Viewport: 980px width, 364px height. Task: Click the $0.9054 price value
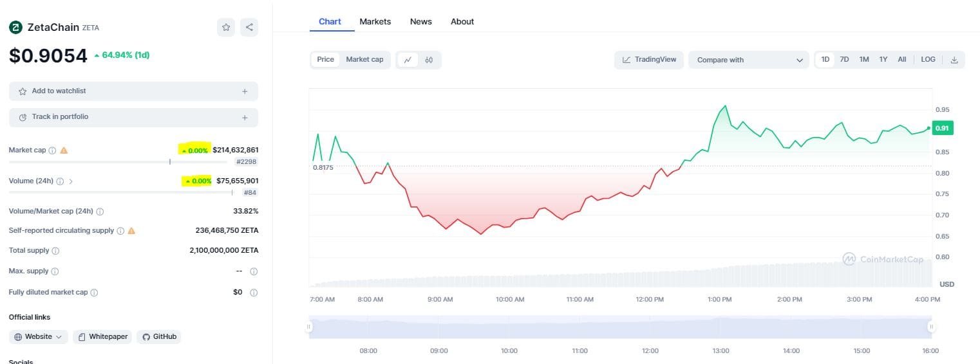coord(48,56)
